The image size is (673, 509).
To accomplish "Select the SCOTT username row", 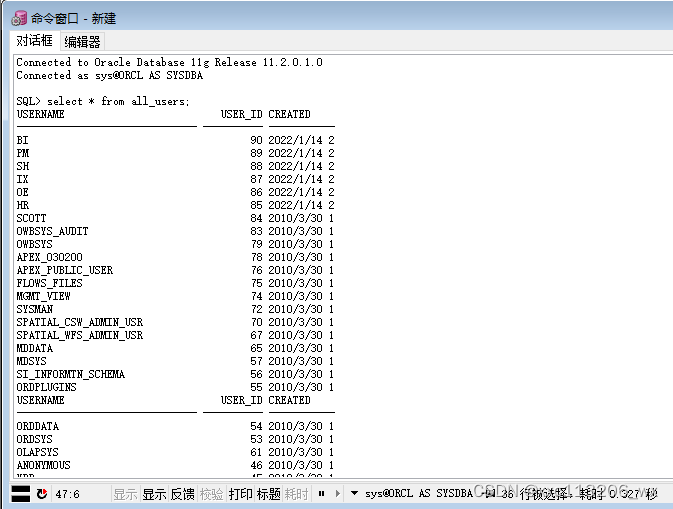I will click(x=31, y=218).
